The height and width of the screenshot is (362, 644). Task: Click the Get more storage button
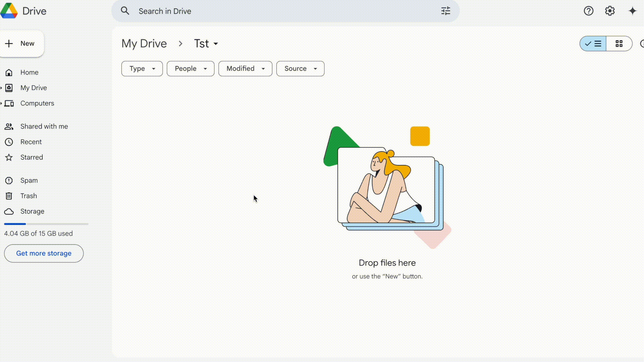[44, 253]
